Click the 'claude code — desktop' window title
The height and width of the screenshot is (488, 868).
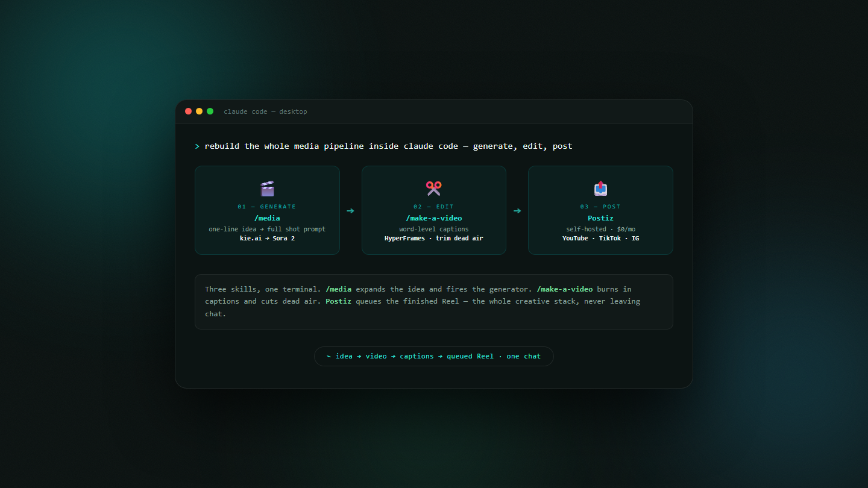pyautogui.click(x=265, y=111)
